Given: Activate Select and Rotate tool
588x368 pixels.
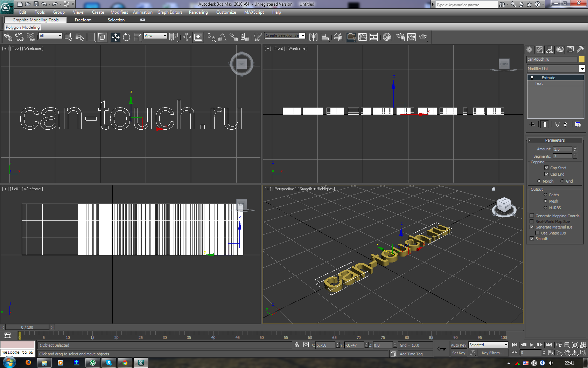Looking at the screenshot, I should coord(127,37).
